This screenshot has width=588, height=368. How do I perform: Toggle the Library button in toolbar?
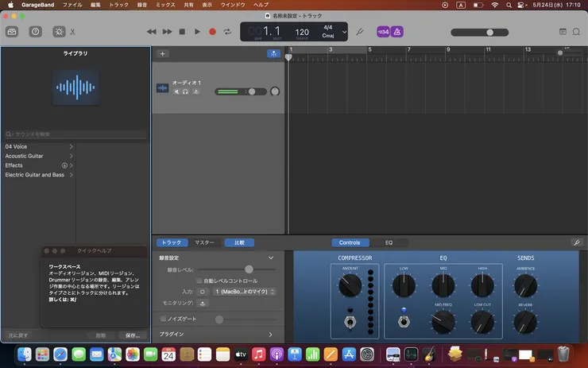pyautogui.click(x=12, y=32)
